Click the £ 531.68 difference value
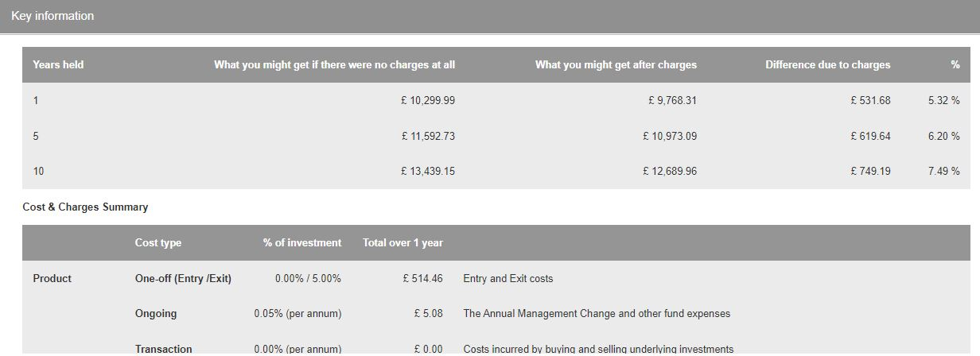The height and width of the screenshot is (356, 980). pos(870,101)
